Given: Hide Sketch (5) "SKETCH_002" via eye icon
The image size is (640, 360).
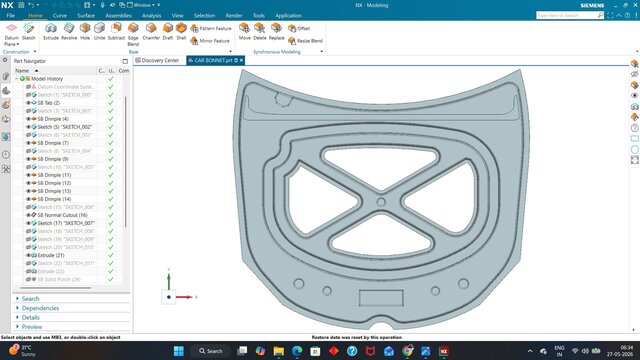Looking at the screenshot, I should point(28,127).
